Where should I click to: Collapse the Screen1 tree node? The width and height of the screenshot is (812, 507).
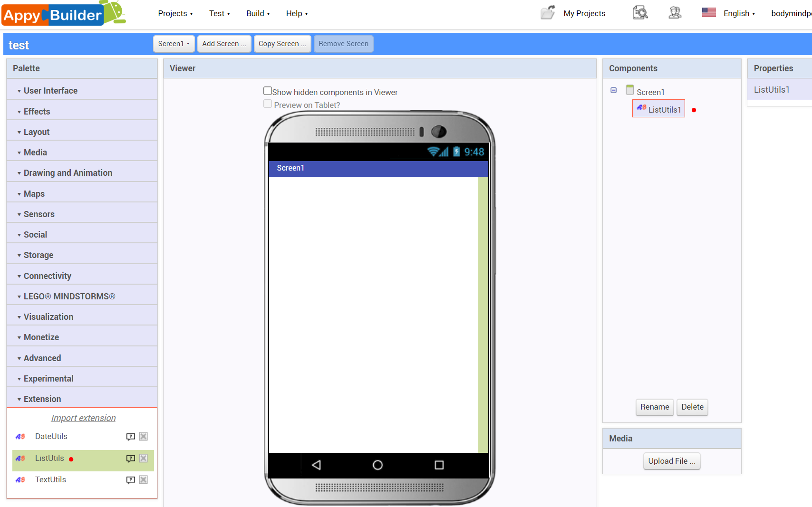(x=614, y=90)
